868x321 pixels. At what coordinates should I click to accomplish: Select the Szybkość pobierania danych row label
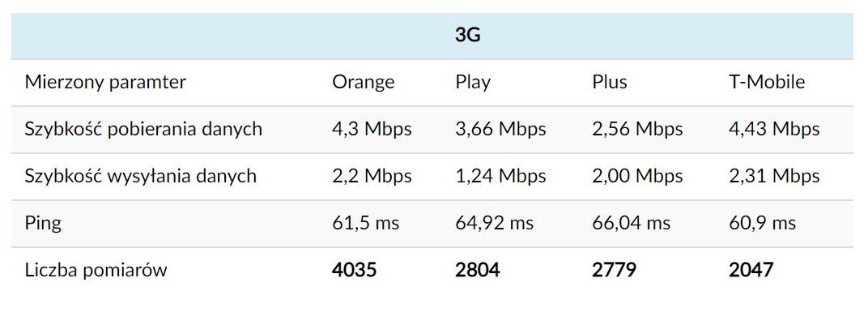[x=143, y=129]
